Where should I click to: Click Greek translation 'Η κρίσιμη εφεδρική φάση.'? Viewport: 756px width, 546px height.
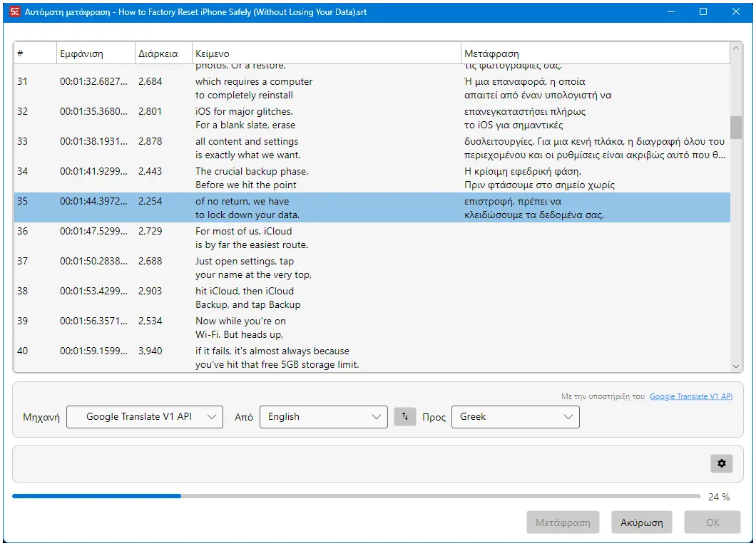coord(523,171)
